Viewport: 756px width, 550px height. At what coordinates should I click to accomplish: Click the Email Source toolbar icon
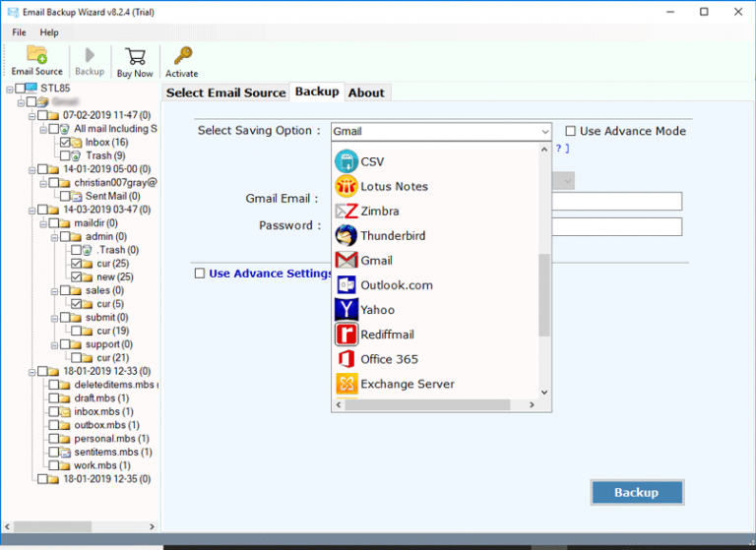coord(36,59)
